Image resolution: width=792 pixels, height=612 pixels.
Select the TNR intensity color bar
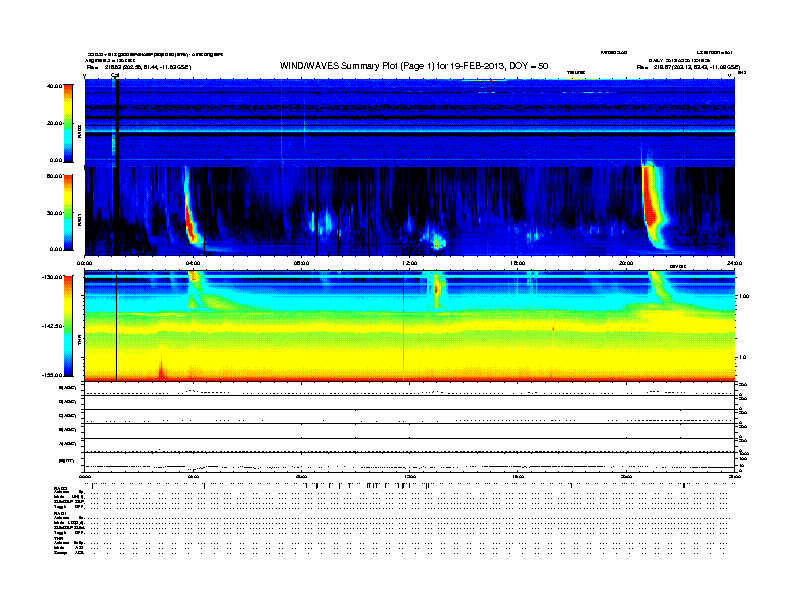click(x=68, y=326)
